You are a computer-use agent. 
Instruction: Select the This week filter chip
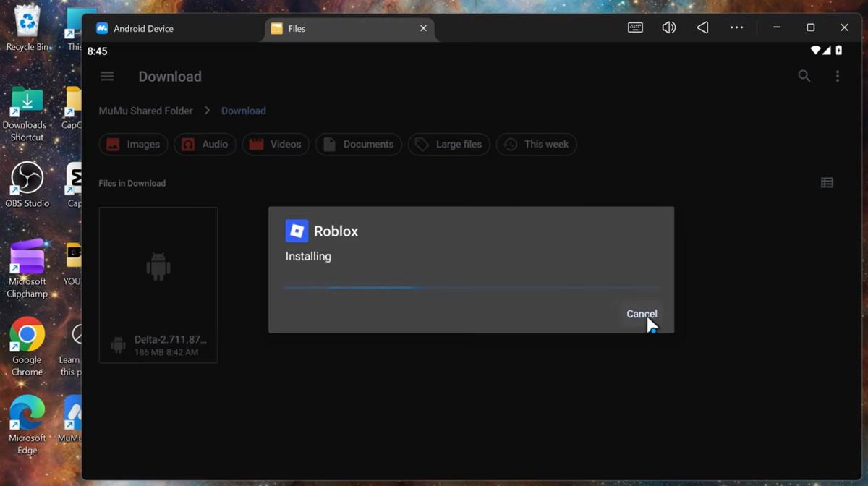(537, 144)
